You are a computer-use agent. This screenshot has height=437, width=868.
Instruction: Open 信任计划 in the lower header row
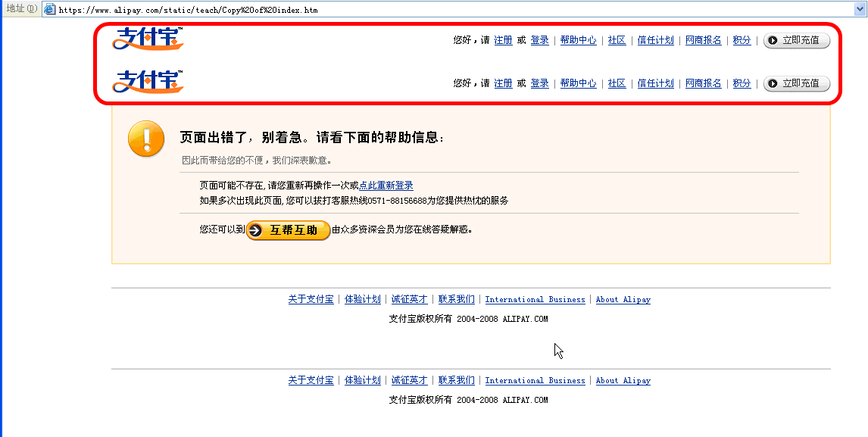tap(655, 83)
